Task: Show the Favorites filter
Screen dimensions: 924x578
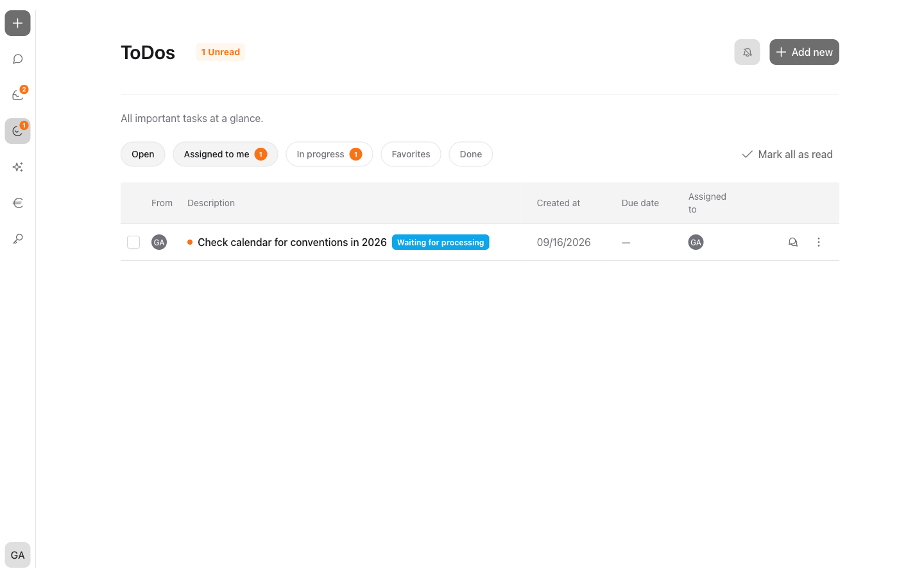Action: click(411, 154)
